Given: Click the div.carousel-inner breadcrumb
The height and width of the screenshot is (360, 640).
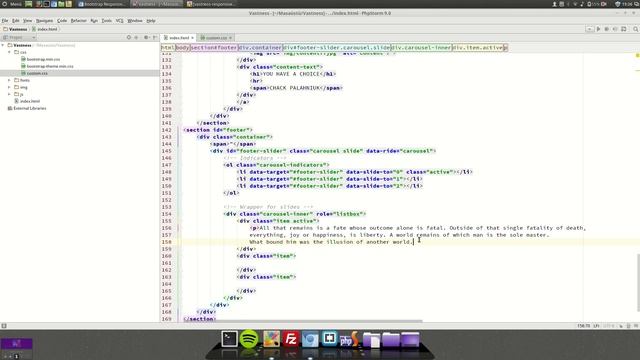Looking at the screenshot, I should coord(421,47).
